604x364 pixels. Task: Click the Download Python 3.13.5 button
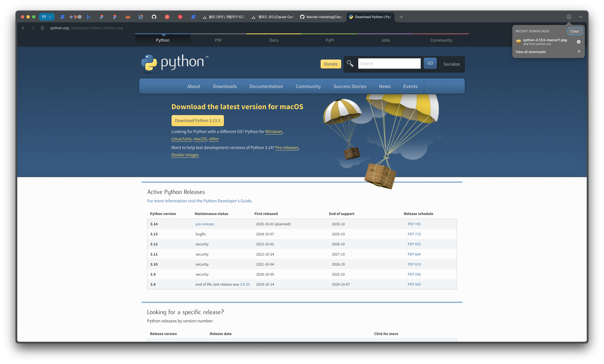coord(198,121)
